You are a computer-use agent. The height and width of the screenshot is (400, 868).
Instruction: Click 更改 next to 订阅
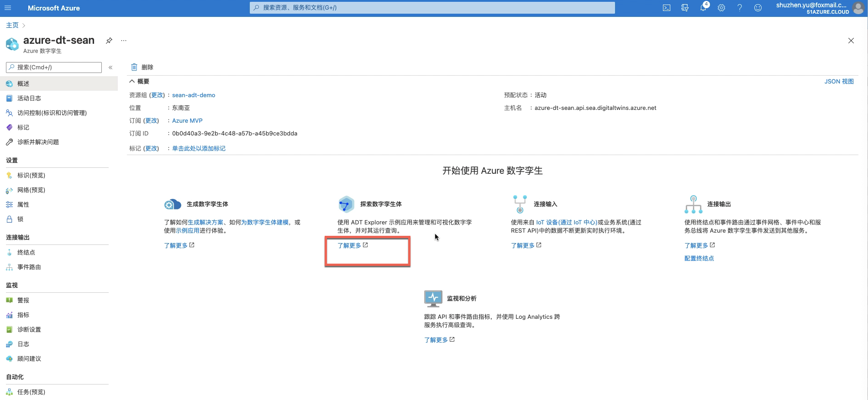pos(151,120)
